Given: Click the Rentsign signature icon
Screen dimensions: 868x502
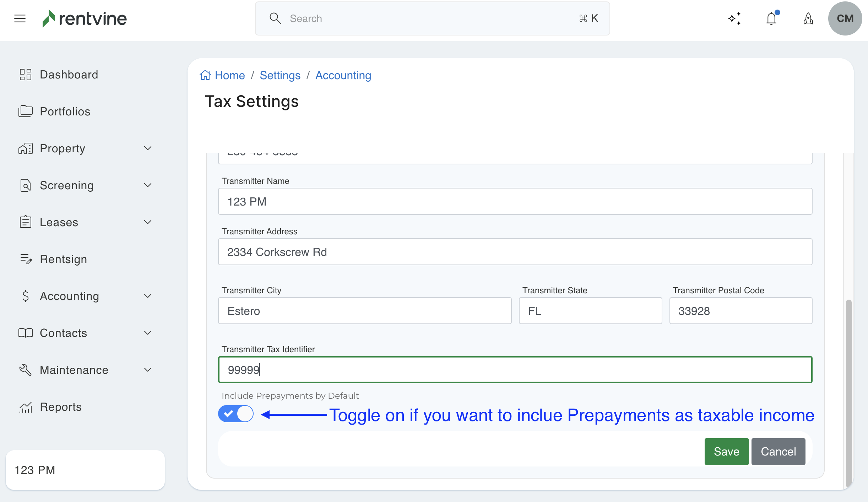Looking at the screenshot, I should pos(26,259).
